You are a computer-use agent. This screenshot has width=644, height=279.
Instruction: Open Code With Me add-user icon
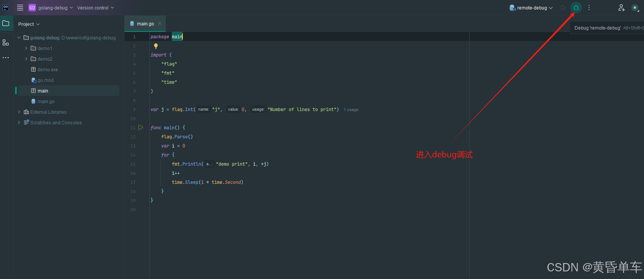[622, 8]
